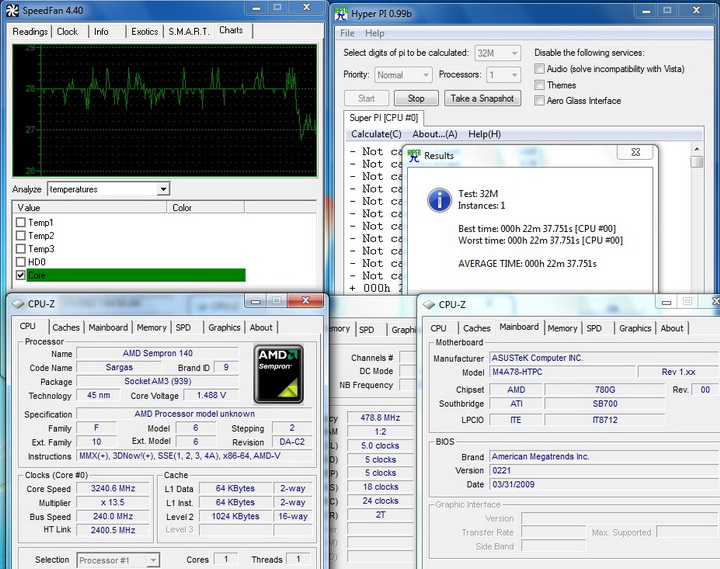Minimize the Hyper PI window

646,11
